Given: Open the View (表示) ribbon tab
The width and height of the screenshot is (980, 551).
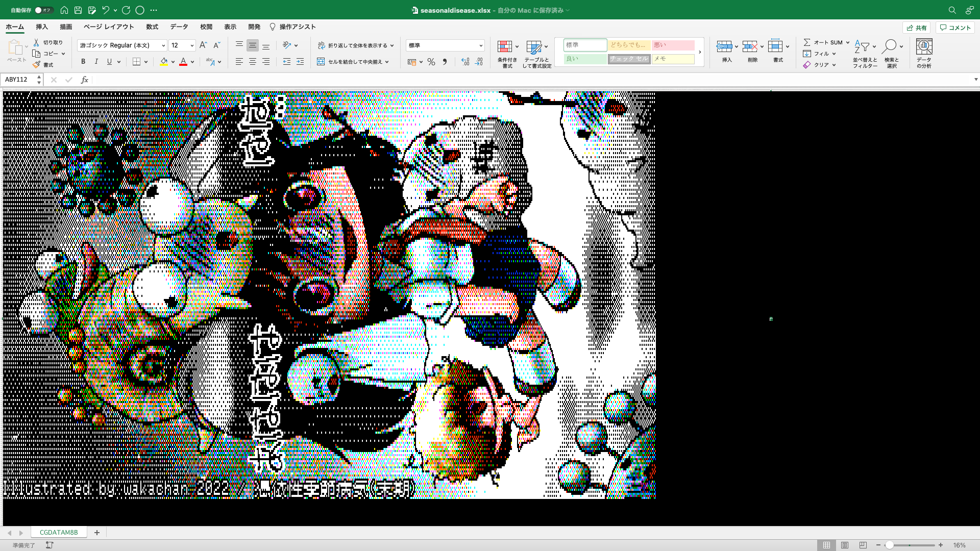Looking at the screenshot, I should click(x=230, y=27).
